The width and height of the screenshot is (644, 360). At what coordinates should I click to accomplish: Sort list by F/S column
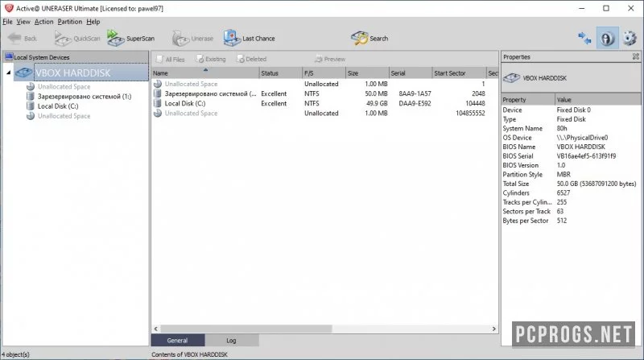[324, 73]
